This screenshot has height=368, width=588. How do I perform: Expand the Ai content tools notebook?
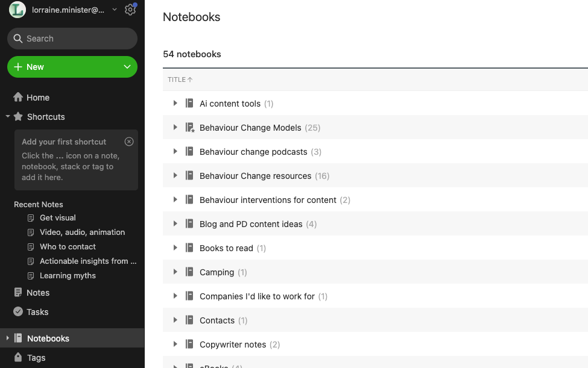pyautogui.click(x=175, y=104)
